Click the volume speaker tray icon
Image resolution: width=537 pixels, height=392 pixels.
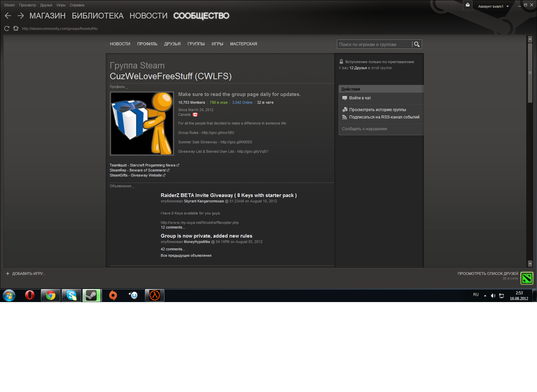(493, 296)
